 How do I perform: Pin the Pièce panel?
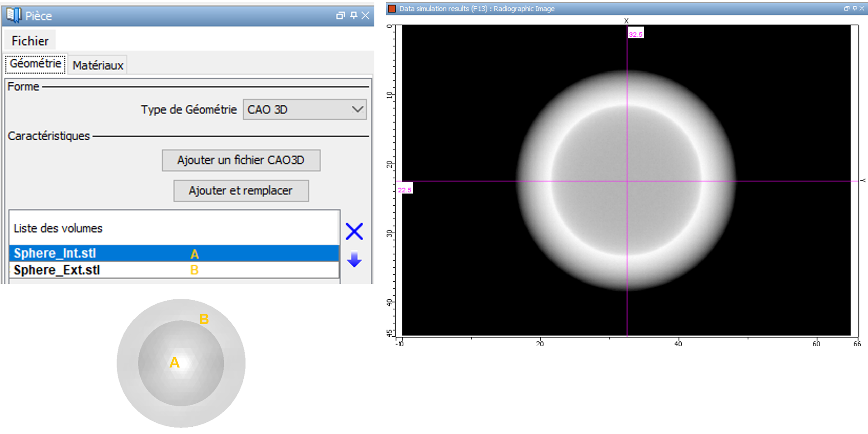coord(354,16)
